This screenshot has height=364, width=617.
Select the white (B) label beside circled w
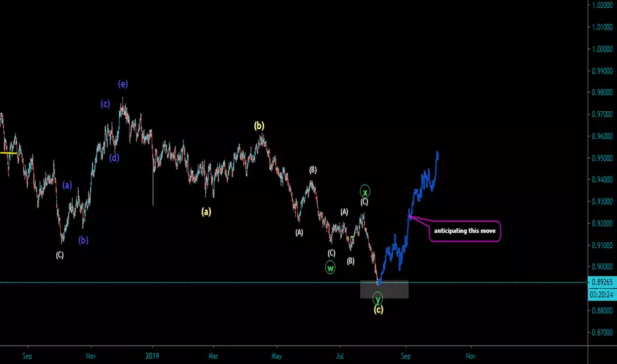tap(350, 261)
